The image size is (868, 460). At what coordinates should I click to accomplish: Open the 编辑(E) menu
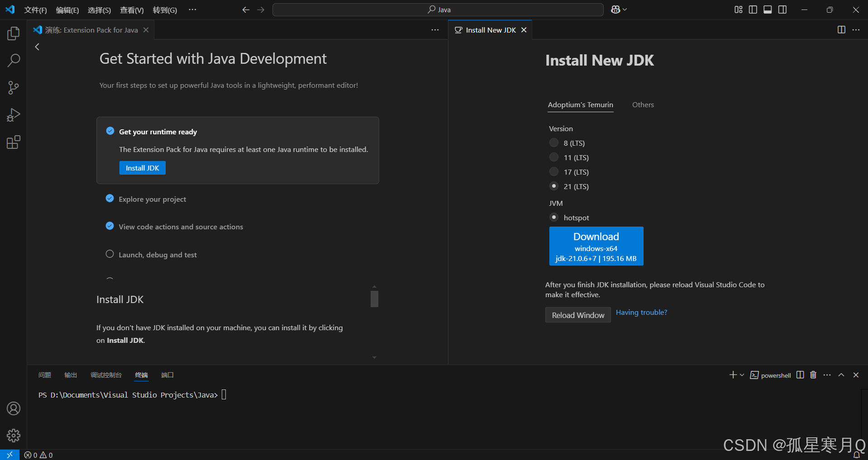coord(67,10)
